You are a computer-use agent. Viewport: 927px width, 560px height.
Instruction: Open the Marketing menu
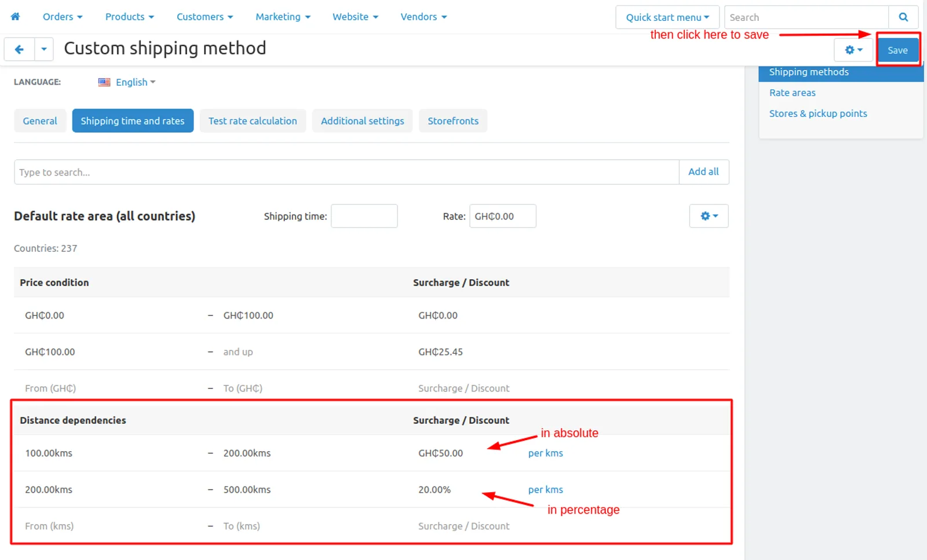(283, 17)
